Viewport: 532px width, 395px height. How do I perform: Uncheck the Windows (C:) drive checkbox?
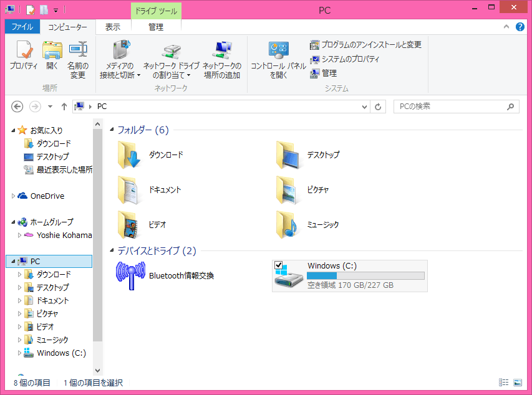tap(279, 265)
